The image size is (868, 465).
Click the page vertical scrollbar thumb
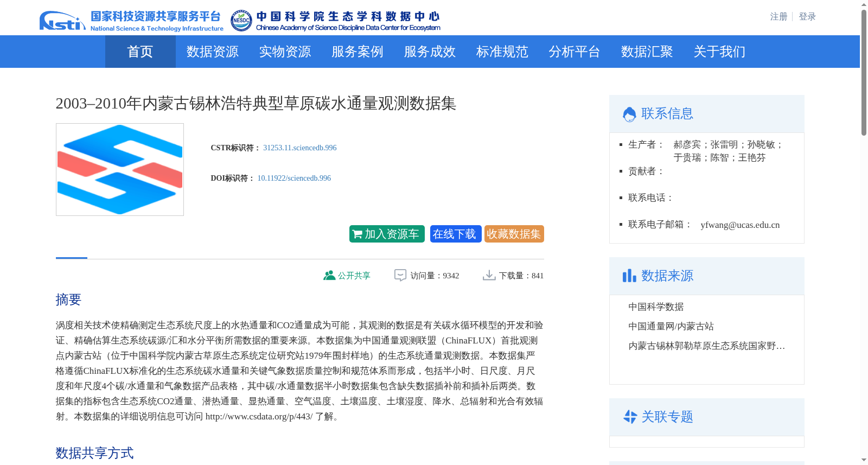864,72
